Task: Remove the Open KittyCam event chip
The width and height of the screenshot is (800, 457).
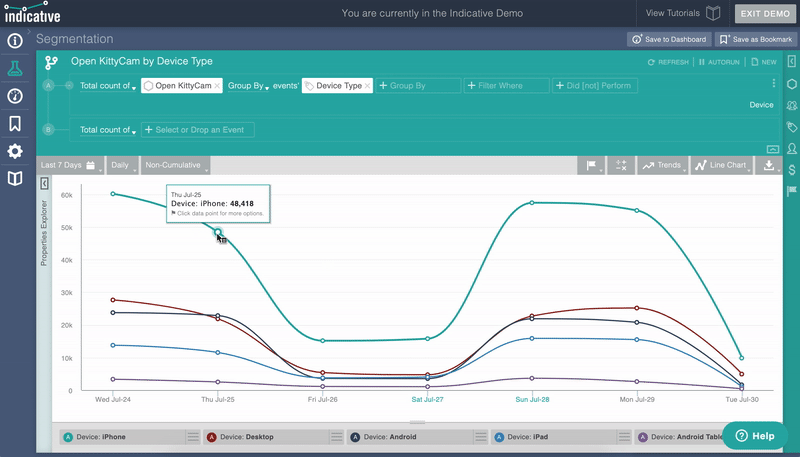Action: [217, 86]
